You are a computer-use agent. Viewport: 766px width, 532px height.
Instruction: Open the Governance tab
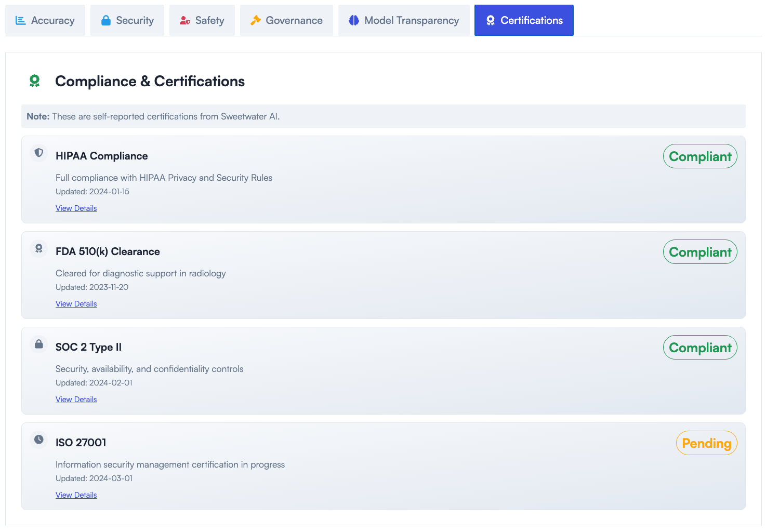tap(286, 20)
